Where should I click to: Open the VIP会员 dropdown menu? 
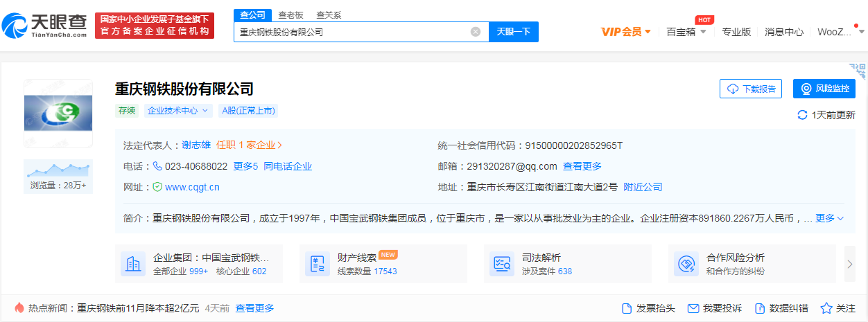[x=626, y=32]
